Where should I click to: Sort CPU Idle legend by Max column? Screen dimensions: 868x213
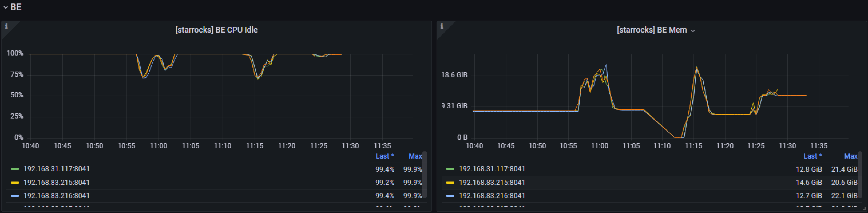pyautogui.click(x=415, y=156)
